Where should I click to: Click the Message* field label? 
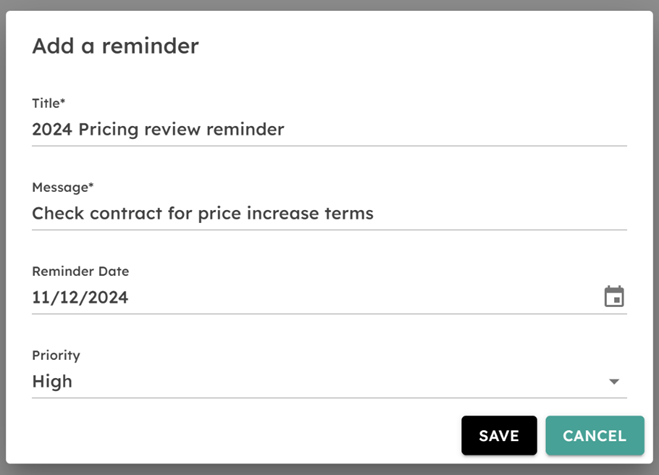(x=63, y=187)
